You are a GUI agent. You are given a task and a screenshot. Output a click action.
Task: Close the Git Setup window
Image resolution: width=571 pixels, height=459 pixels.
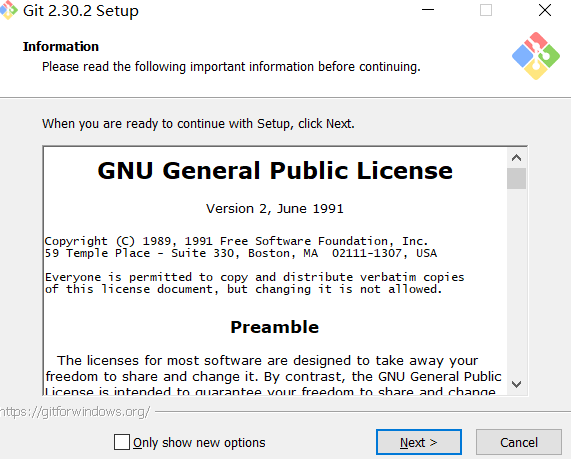pos(545,10)
